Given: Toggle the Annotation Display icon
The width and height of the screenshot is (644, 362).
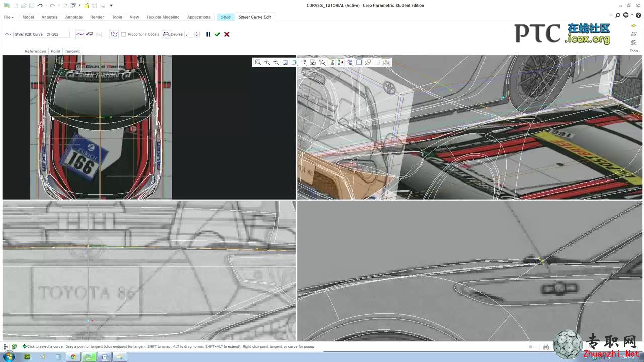Looking at the screenshot, I should [331, 62].
